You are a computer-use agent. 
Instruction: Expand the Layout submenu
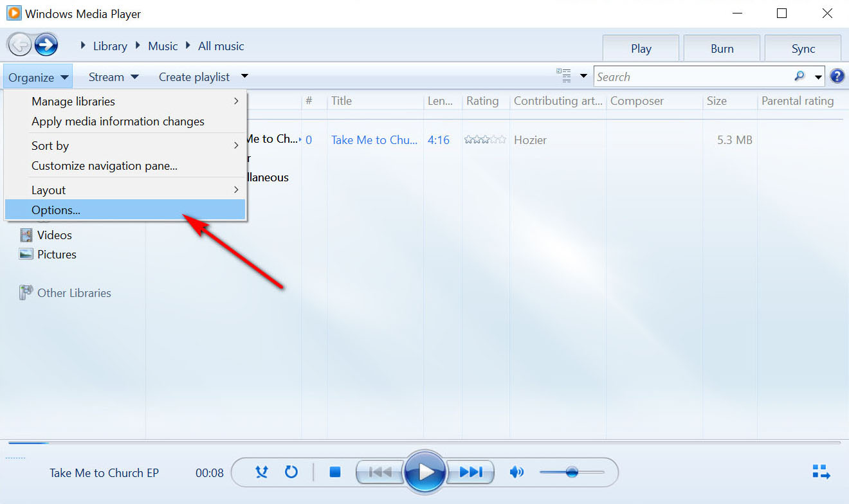pos(125,190)
